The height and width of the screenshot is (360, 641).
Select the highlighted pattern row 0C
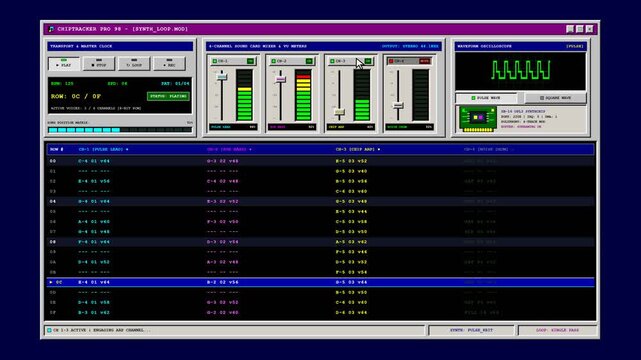pos(320,282)
